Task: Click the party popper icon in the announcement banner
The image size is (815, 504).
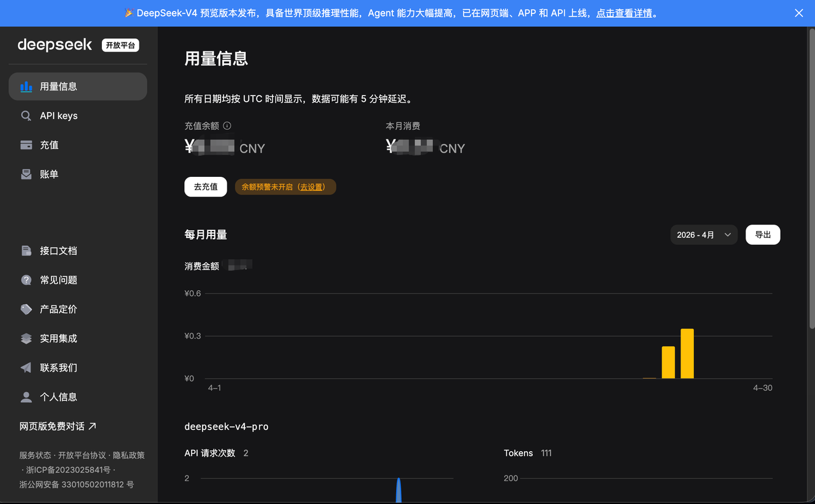Action: coord(129,13)
